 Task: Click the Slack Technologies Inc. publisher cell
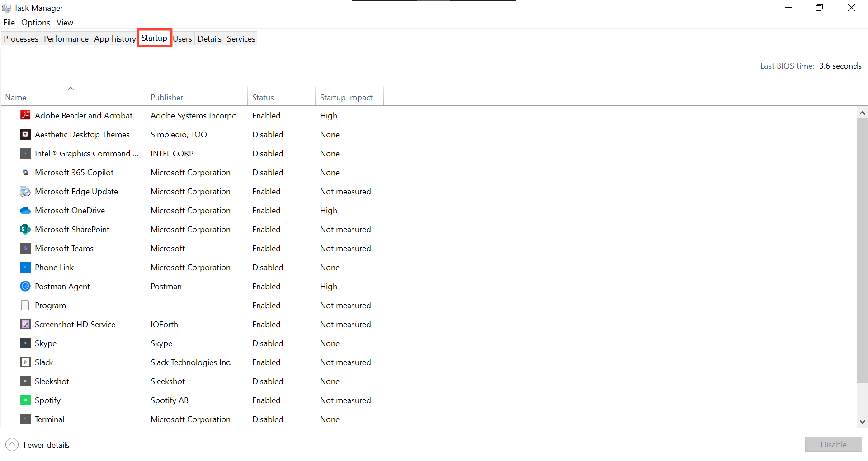191,362
